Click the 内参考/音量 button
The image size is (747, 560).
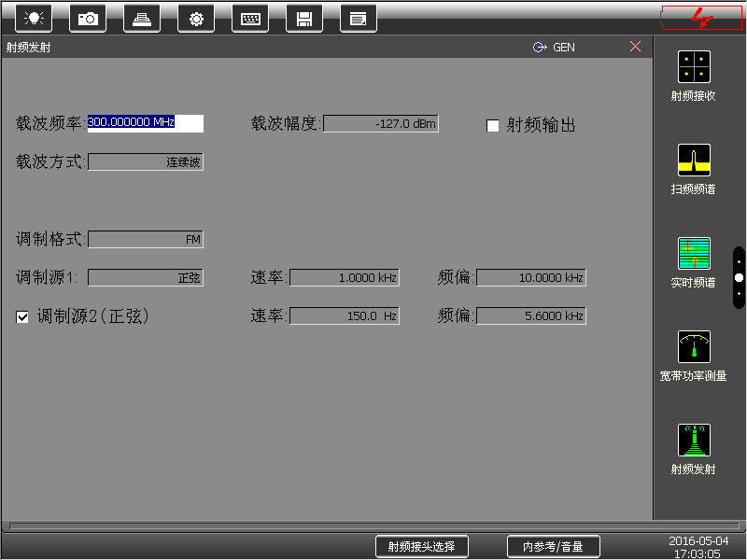(x=554, y=547)
